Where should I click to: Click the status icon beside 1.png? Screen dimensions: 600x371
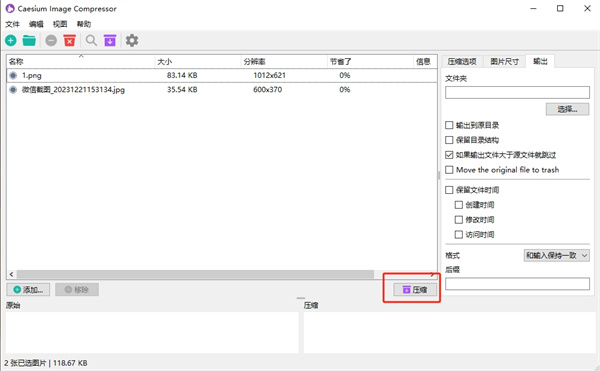(x=13, y=75)
